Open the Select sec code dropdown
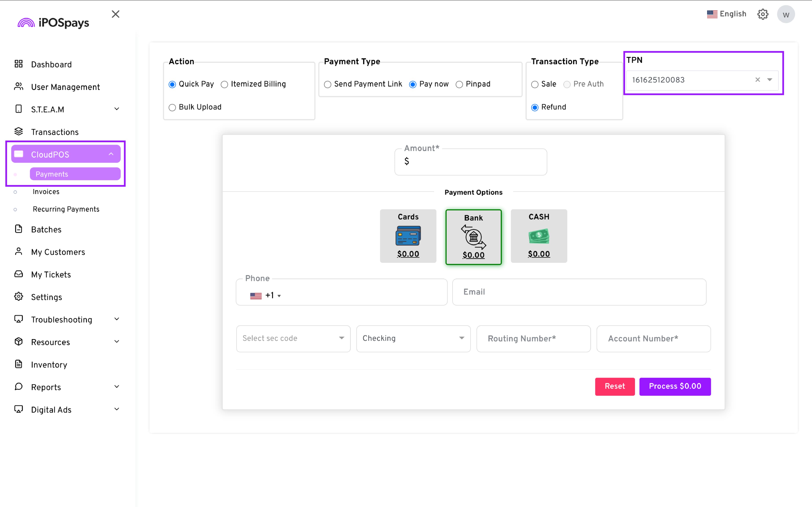 293,338
